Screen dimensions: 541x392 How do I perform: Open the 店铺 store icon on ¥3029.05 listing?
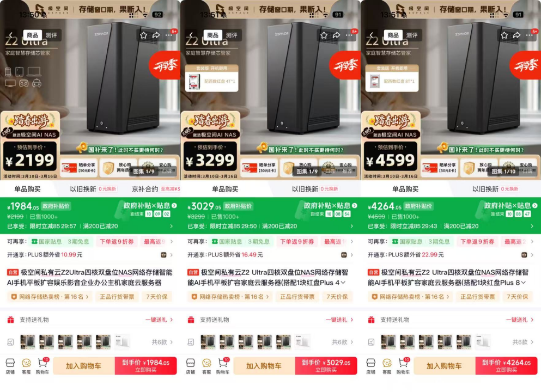pyautogui.click(x=191, y=366)
